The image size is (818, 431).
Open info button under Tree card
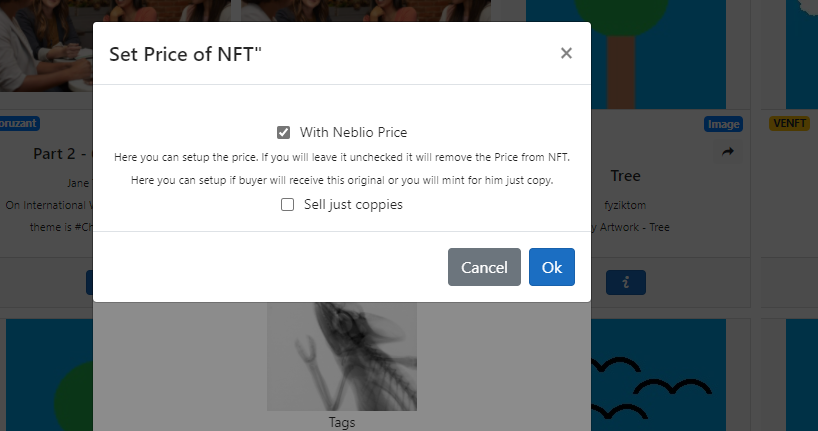[625, 282]
